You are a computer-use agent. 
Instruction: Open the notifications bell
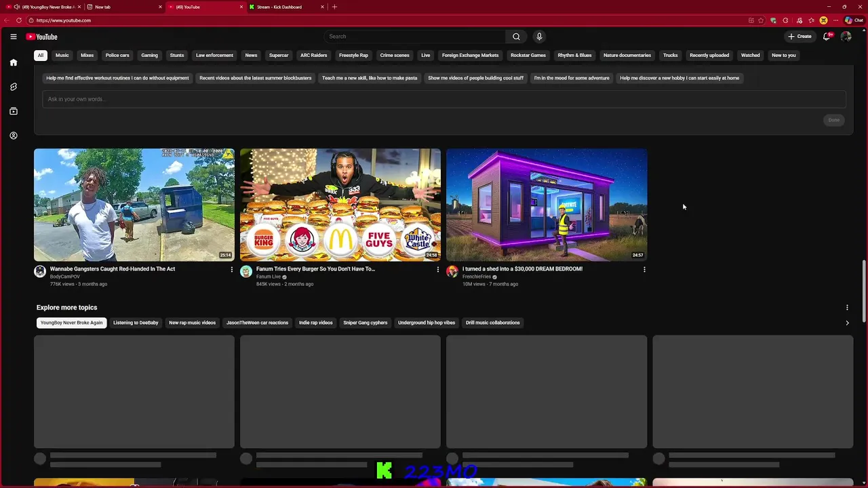(827, 37)
